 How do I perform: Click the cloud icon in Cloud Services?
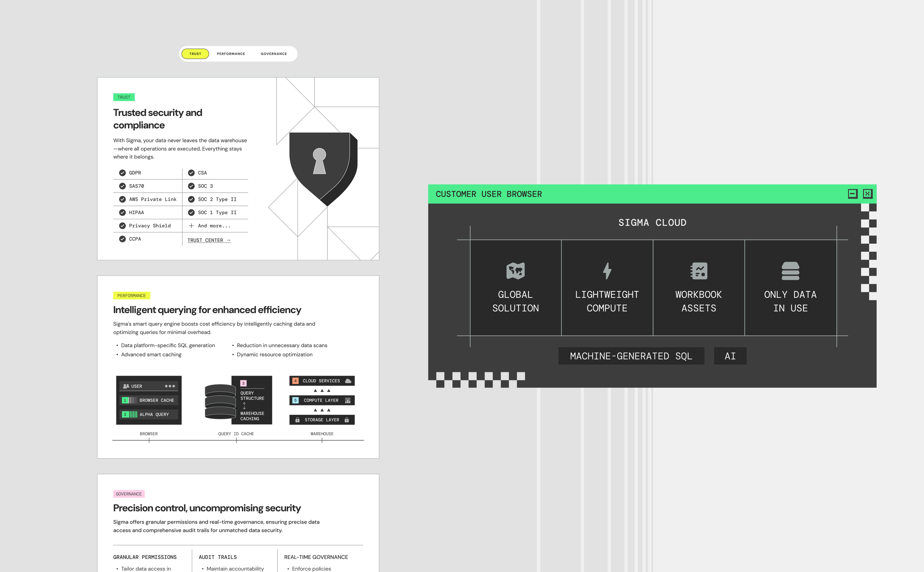tap(348, 381)
